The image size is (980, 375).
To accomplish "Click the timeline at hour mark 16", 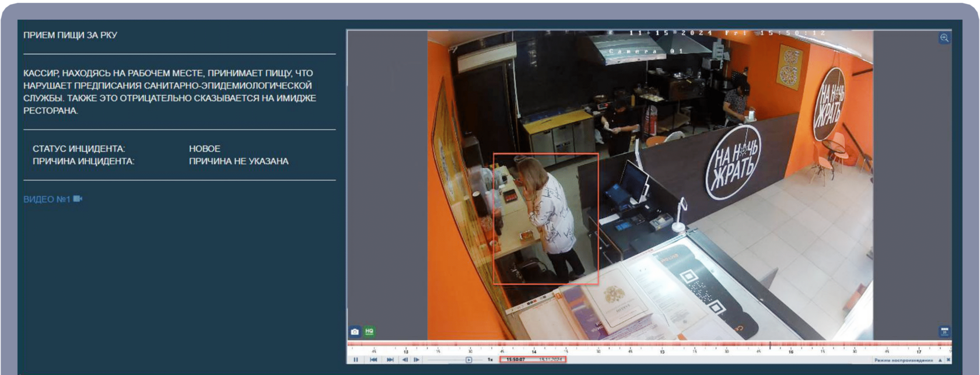I will (791, 352).
